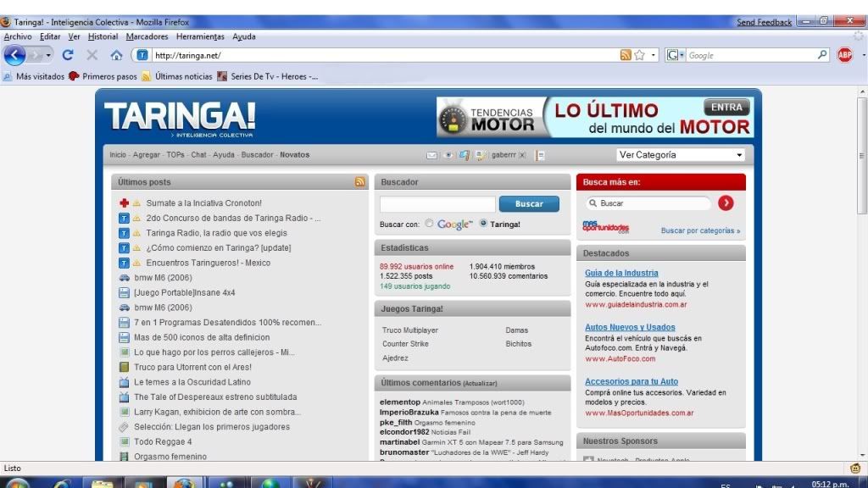Stop loading with the X icon
The width and height of the screenshot is (868, 488).
tap(92, 55)
